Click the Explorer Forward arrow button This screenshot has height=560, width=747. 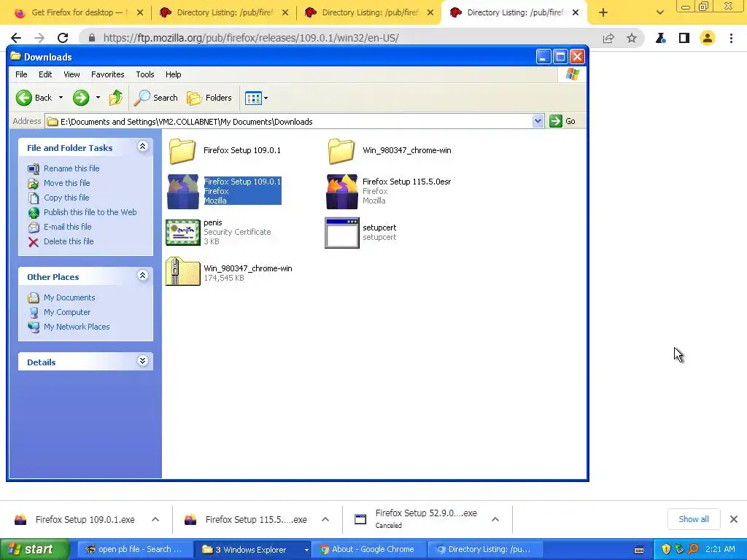pos(81,98)
